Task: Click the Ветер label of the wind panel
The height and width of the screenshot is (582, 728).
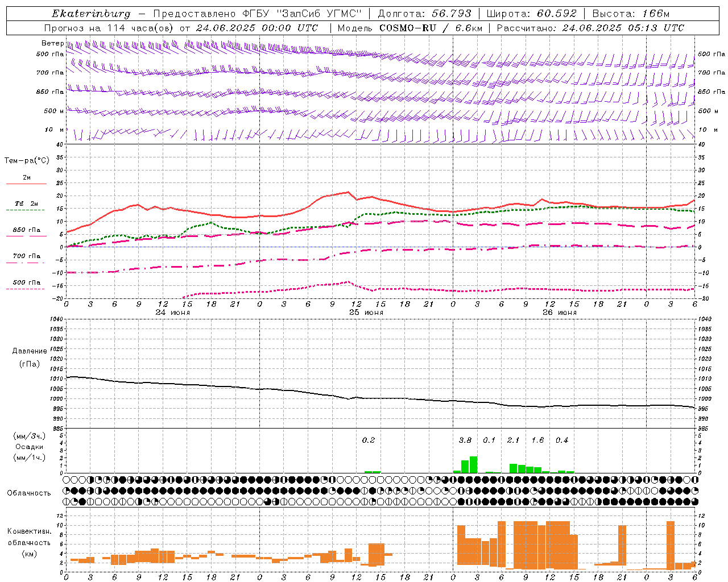Action: tap(52, 43)
